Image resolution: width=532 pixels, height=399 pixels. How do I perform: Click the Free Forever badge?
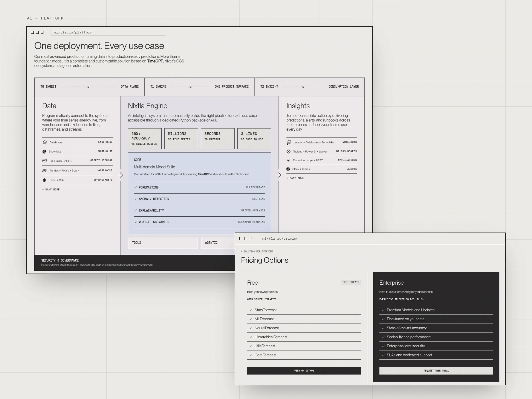pyautogui.click(x=351, y=282)
